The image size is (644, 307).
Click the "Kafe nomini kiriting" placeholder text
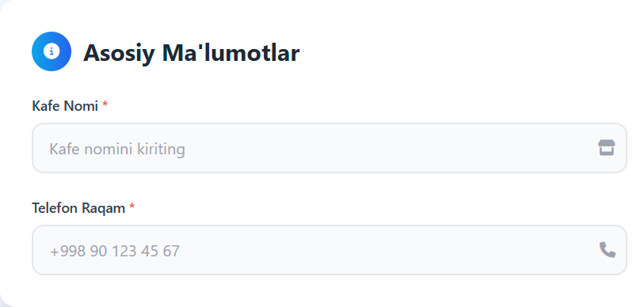pyautogui.click(x=117, y=149)
